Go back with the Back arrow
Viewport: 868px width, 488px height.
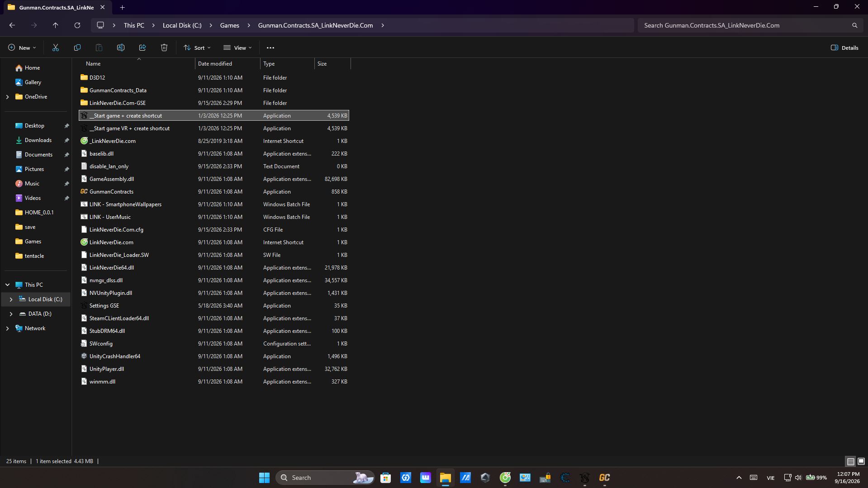click(12, 25)
